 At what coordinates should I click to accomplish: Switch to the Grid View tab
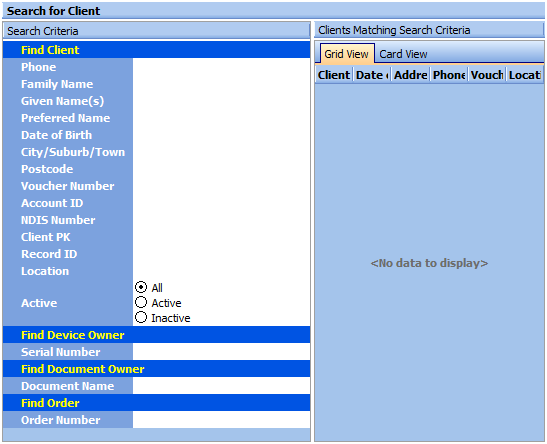click(x=346, y=54)
